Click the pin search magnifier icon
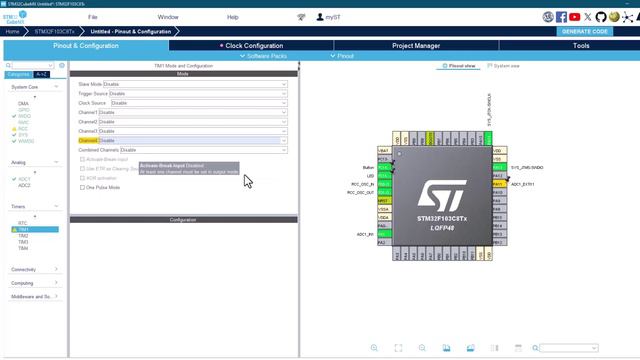 coord(535,348)
